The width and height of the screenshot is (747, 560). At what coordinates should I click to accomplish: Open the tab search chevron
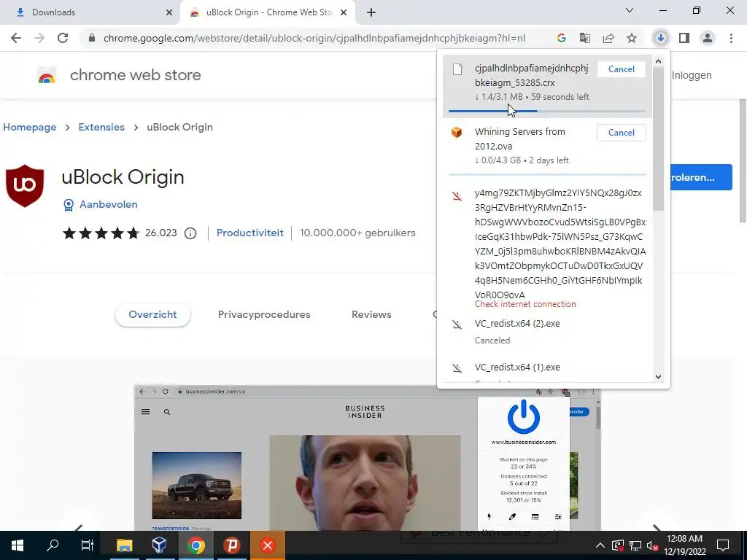(630, 10)
